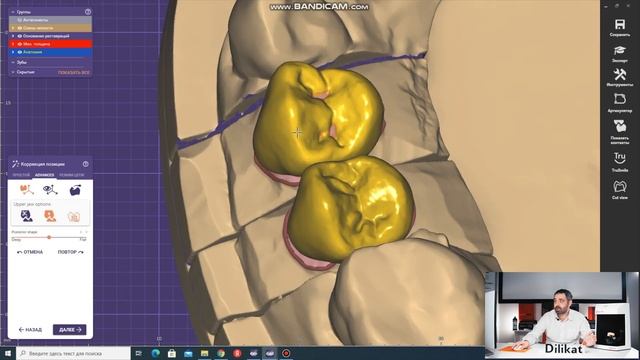Click ПОКАЗАТЬ ВСЕ link
The height and width of the screenshot is (360, 640).
click(73, 72)
